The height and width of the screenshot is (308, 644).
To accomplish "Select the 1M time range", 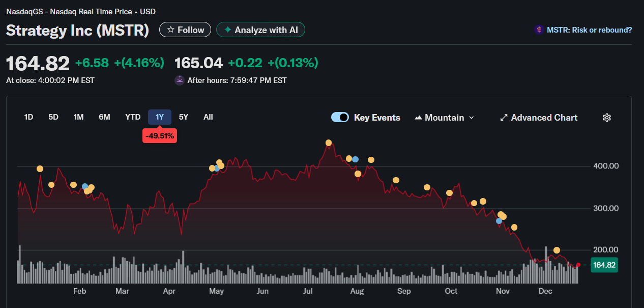I will click(x=78, y=117).
